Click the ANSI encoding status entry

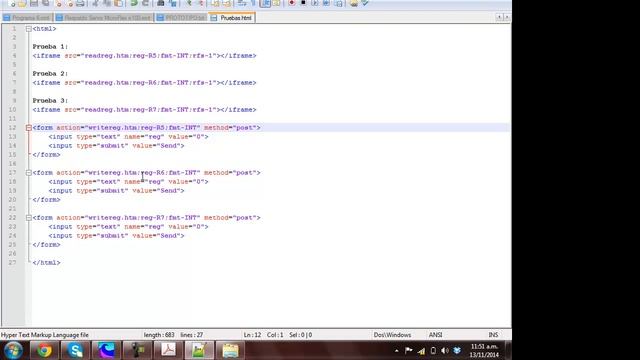coord(435,335)
